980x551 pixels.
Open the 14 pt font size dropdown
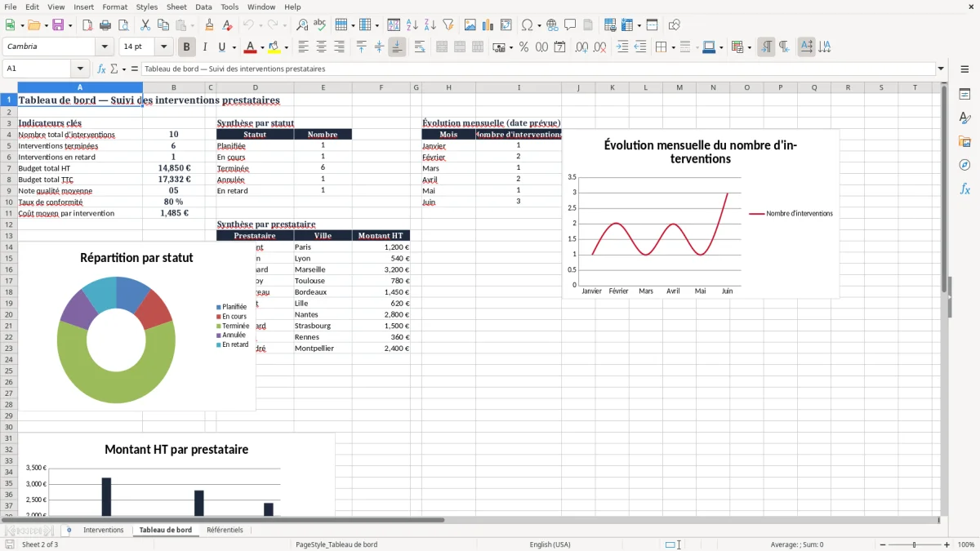163,47
